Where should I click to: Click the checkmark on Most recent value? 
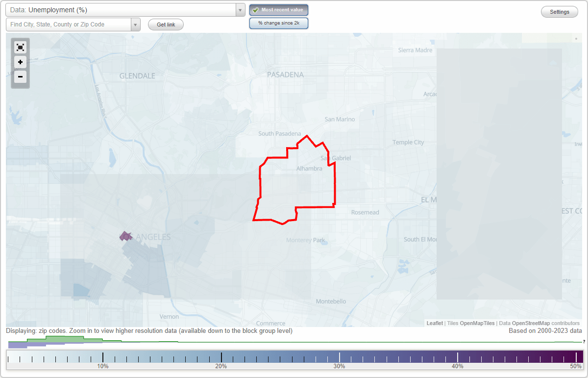(255, 9)
